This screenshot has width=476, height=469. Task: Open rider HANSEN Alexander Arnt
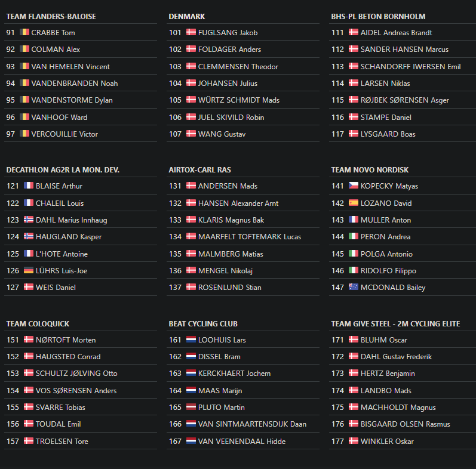click(x=238, y=203)
